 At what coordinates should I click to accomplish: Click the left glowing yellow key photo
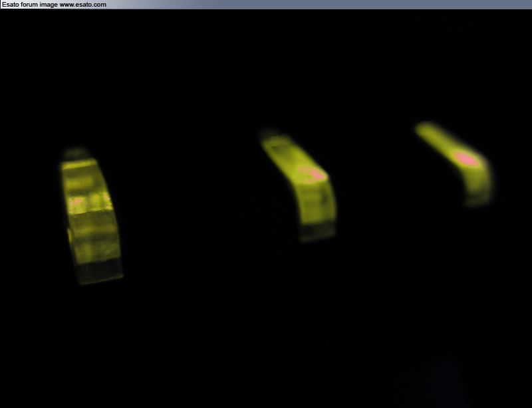pyautogui.click(x=91, y=217)
